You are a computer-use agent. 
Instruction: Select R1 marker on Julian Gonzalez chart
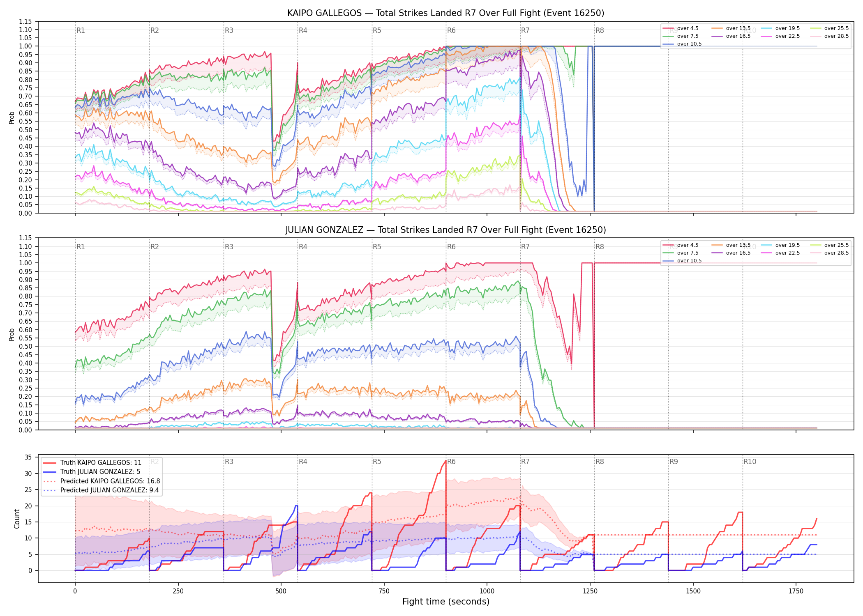tap(81, 247)
